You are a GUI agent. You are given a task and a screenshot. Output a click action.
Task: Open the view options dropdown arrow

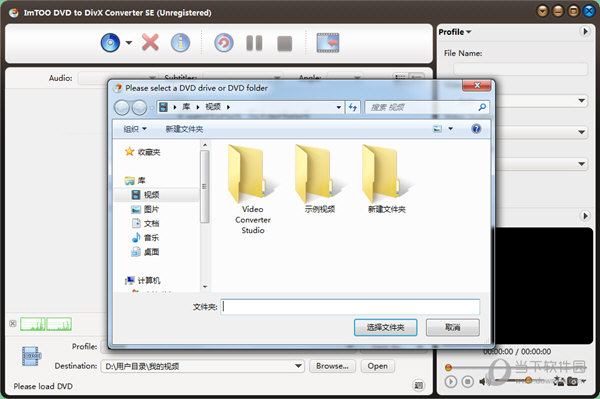[x=450, y=129]
